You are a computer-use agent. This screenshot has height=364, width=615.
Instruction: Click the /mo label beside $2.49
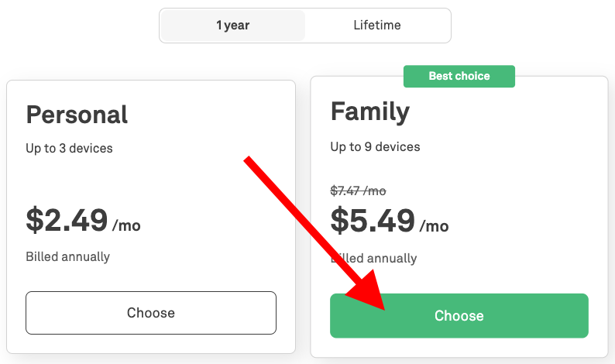point(127,226)
